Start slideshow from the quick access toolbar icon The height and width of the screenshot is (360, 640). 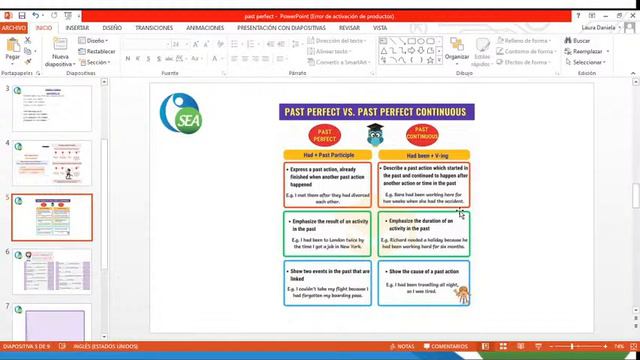pyautogui.click(x=68, y=16)
